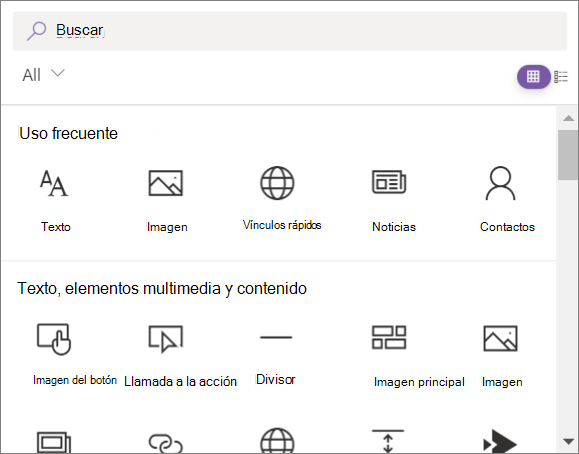Select the Contactos person icon
The width and height of the screenshot is (579, 454).
(500, 183)
